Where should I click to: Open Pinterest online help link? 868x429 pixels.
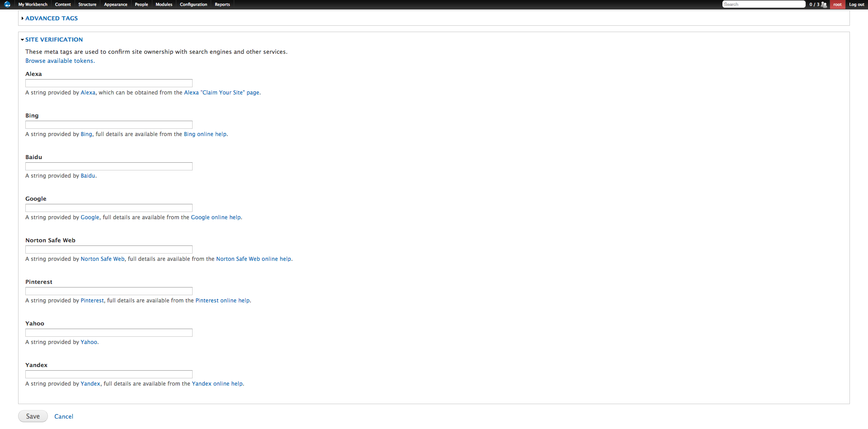tap(222, 301)
